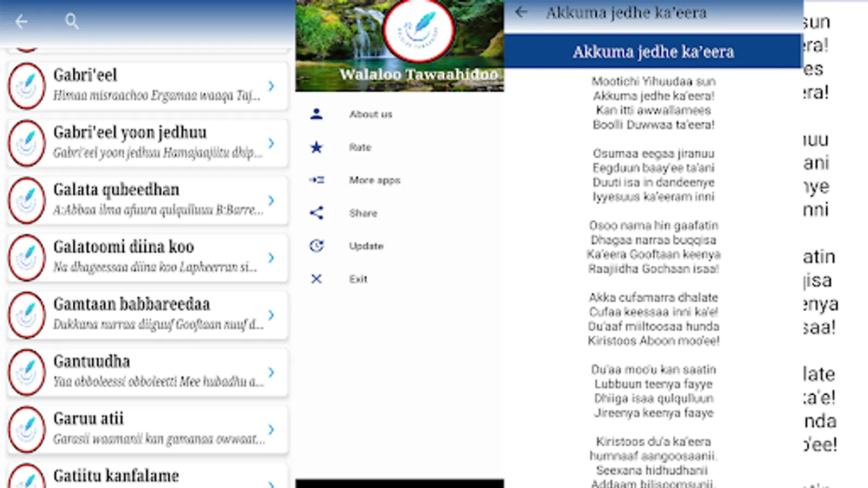Click the star icon for Rate
The width and height of the screenshot is (868, 488).
pos(316,147)
